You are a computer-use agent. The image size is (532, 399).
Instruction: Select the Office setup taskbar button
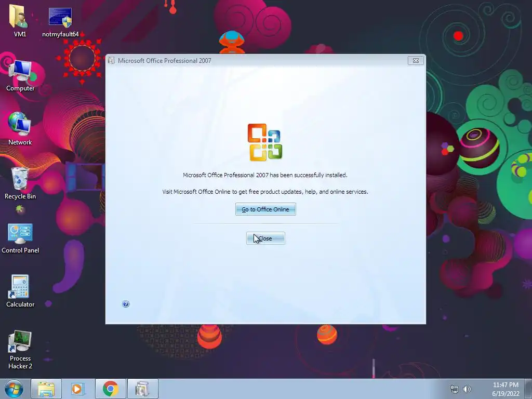[142, 389]
